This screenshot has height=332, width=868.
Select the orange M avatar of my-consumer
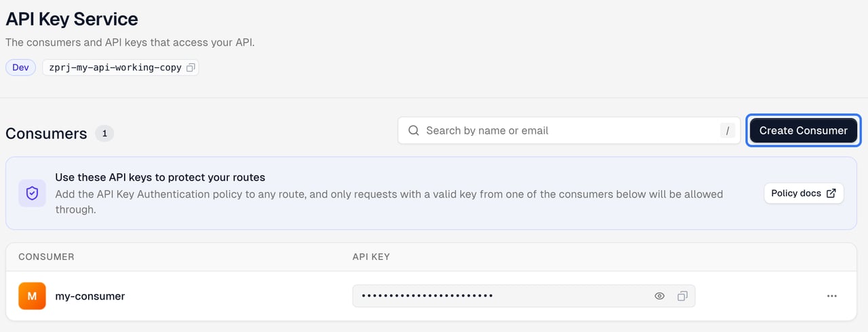click(32, 296)
